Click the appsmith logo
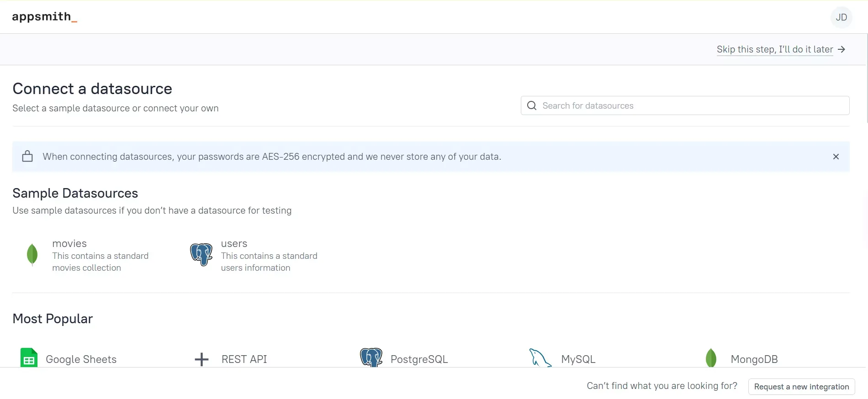 tap(44, 17)
